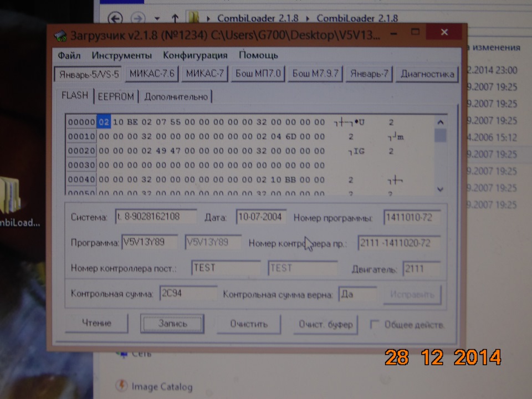The width and height of the screenshot is (532, 399).
Task: Click the second greyed Программа field
Action: 213,242
